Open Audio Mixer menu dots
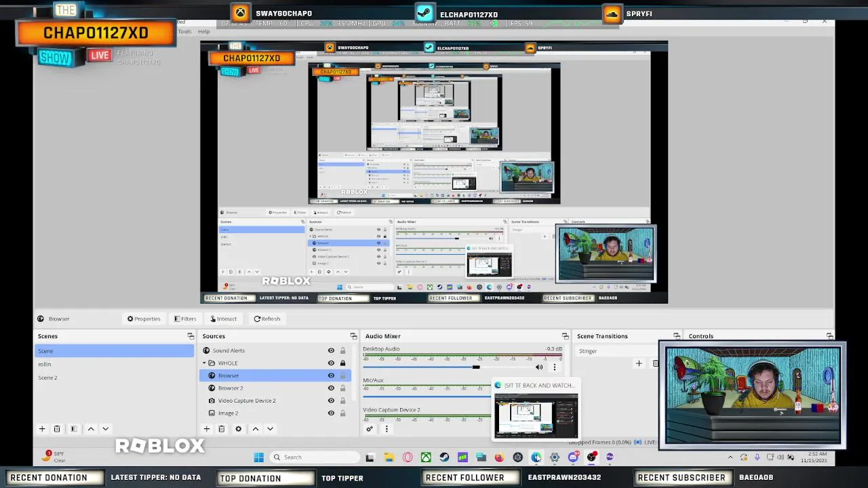The height and width of the screenshot is (488, 868). point(387,429)
